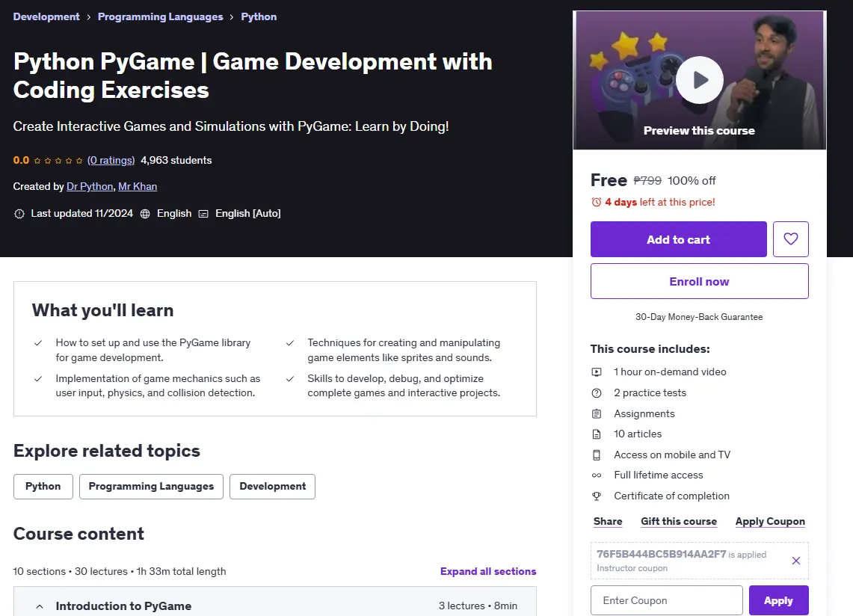The width and height of the screenshot is (853, 616).
Task: Select the Python topic tag
Action: coord(43,487)
